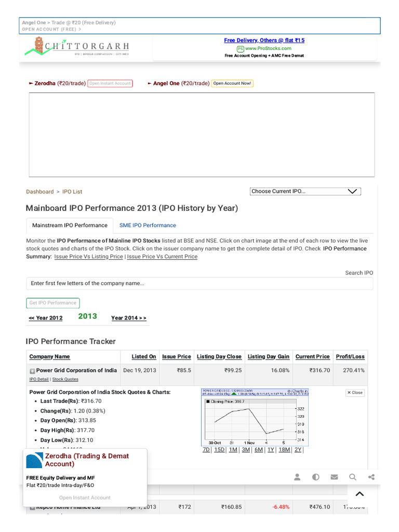
Task: Open Issue Price Vs Current Price link
Action: click(x=162, y=257)
